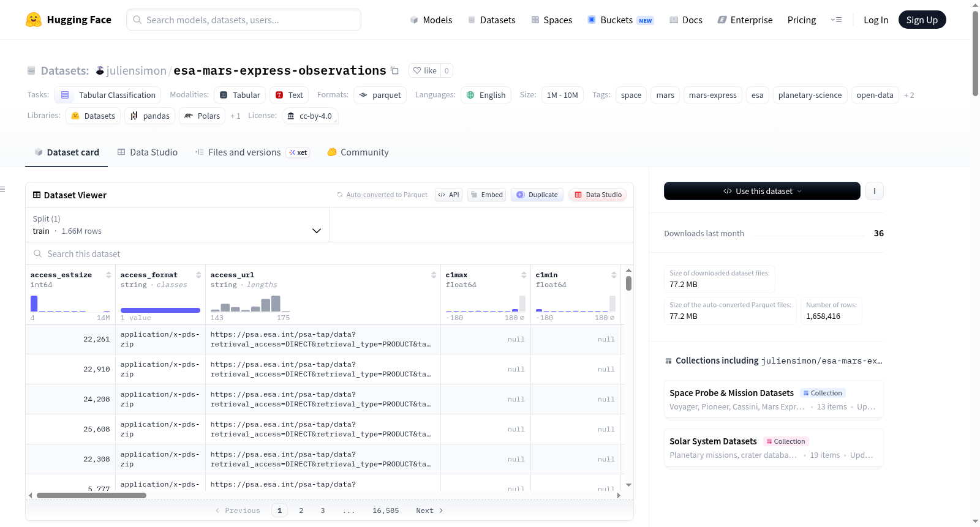Click the planetary-science tag
This screenshot has width=980, height=527.
click(x=810, y=95)
